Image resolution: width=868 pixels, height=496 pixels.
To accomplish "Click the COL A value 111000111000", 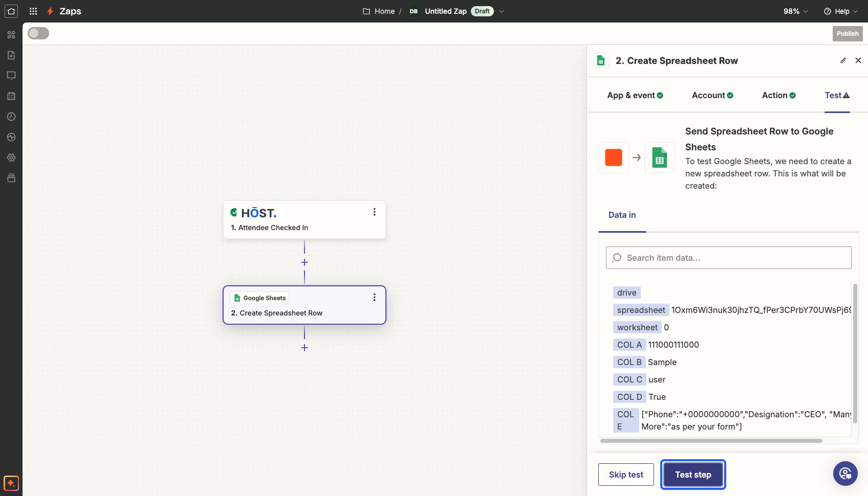I will (x=674, y=345).
